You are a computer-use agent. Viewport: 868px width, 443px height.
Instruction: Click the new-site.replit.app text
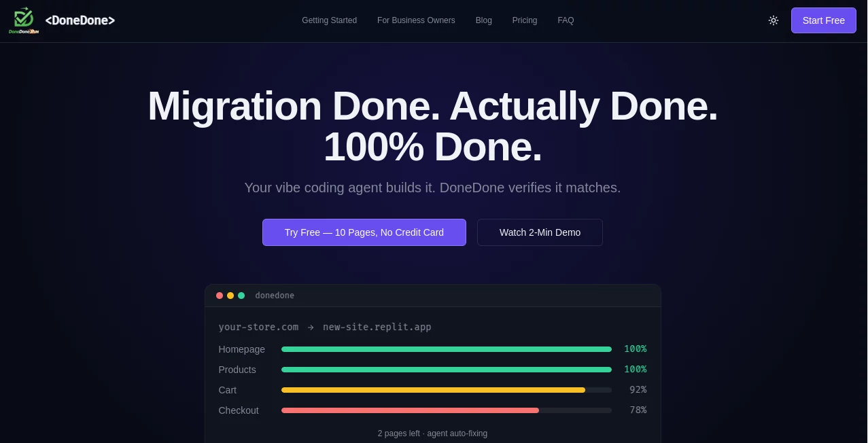(x=377, y=327)
